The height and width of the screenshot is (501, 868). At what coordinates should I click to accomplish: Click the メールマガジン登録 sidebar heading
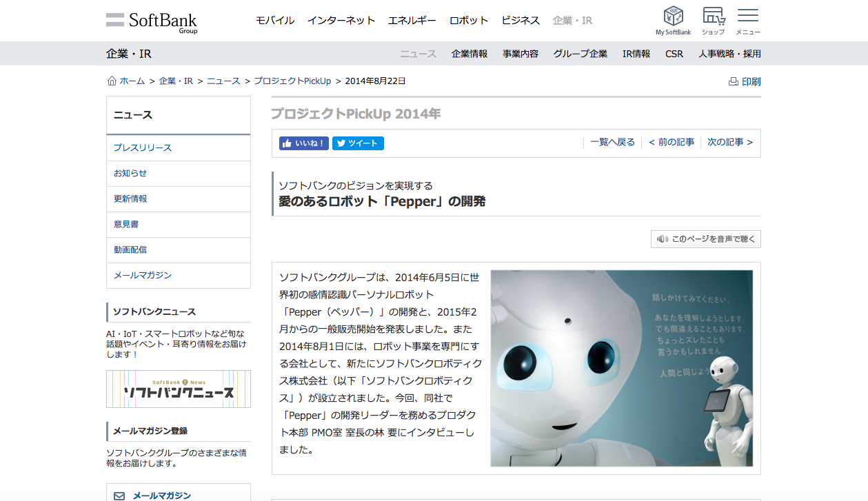click(x=150, y=431)
